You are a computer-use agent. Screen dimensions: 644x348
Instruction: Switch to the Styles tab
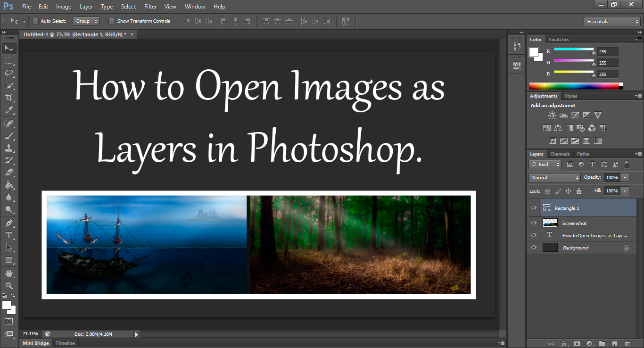tap(570, 96)
